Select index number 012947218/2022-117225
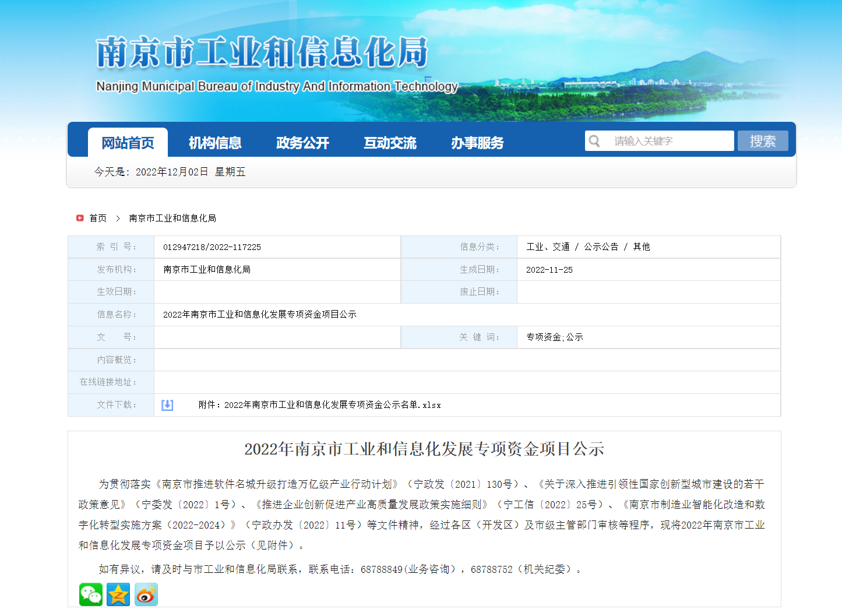The width and height of the screenshot is (842, 616). pyautogui.click(x=212, y=247)
